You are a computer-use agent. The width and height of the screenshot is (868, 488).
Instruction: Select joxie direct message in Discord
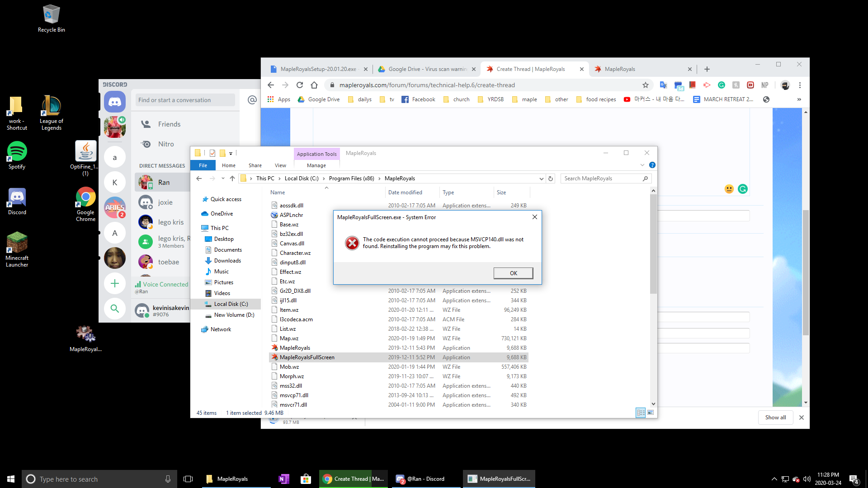165,202
